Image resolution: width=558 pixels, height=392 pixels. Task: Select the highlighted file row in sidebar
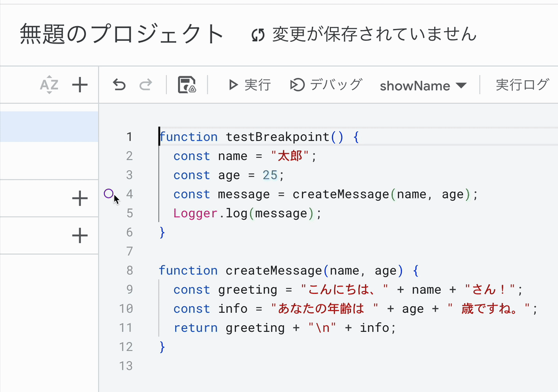point(49,127)
